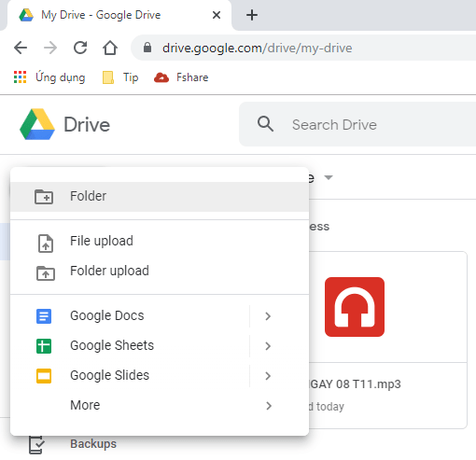Click the file name ending 08 T11.mp3
The height and width of the screenshot is (460, 476).
355,384
